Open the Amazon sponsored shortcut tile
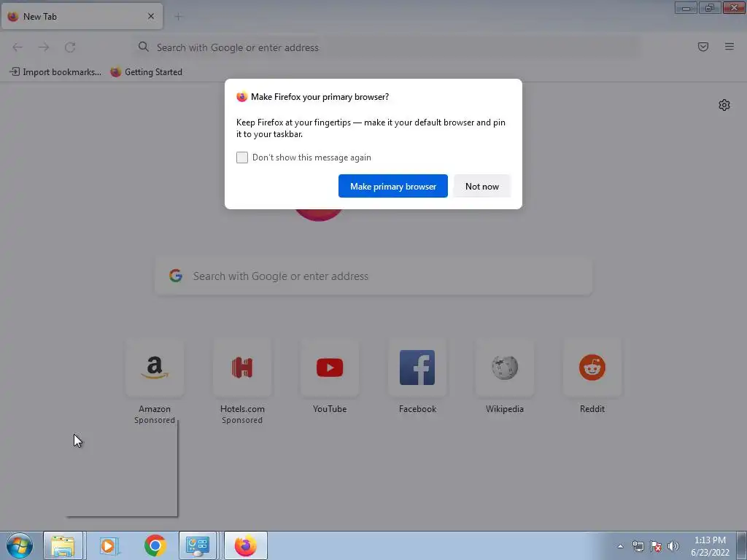 point(155,367)
